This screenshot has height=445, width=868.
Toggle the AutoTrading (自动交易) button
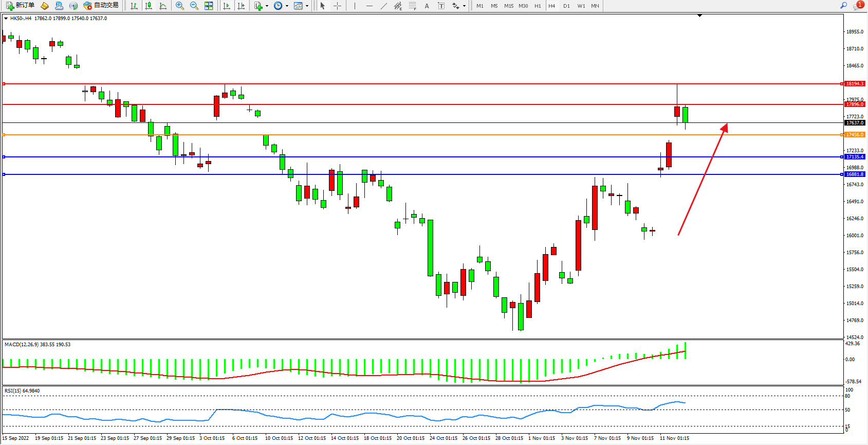click(101, 6)
